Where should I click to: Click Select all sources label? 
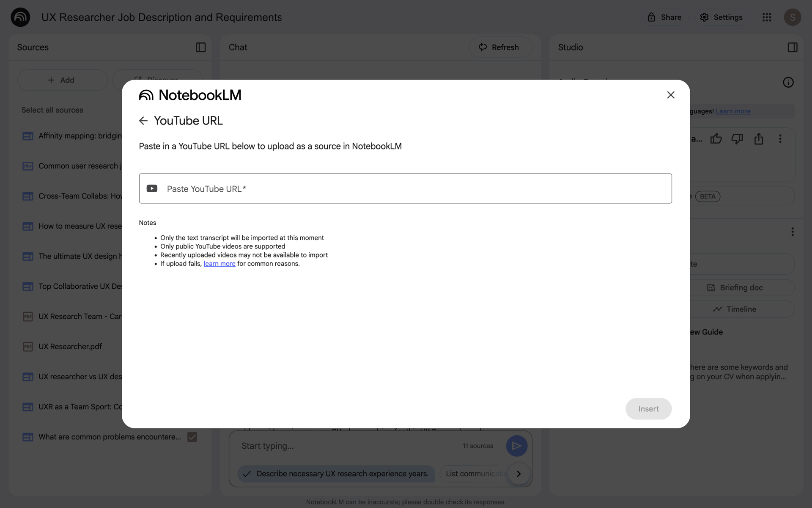[52, 110]
